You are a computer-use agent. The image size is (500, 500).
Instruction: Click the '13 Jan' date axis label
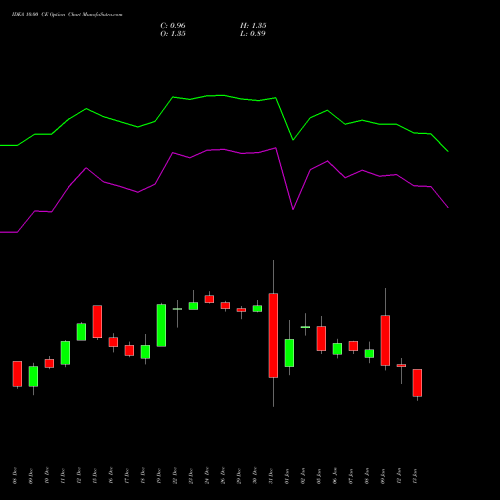click(415, 476)
